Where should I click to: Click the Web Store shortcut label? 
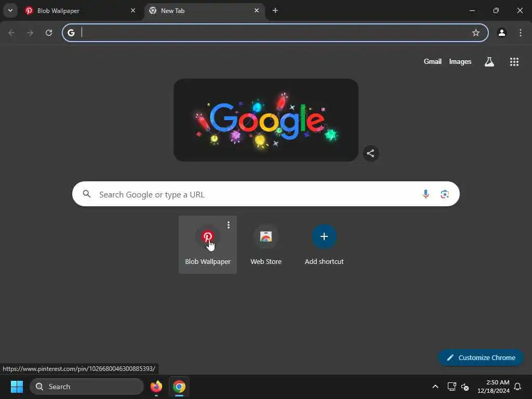pyautogui.click(x=266, y=262)
